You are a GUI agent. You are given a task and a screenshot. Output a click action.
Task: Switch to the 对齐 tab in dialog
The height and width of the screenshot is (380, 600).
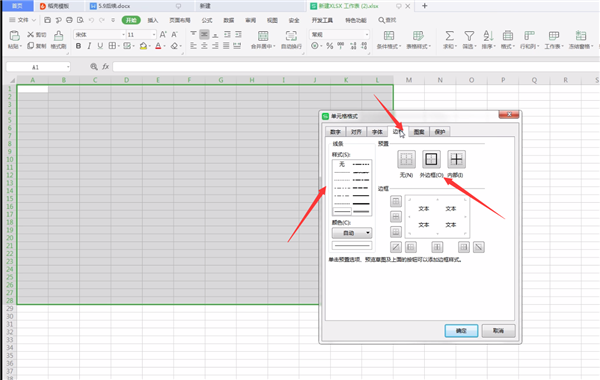(356, 132)
